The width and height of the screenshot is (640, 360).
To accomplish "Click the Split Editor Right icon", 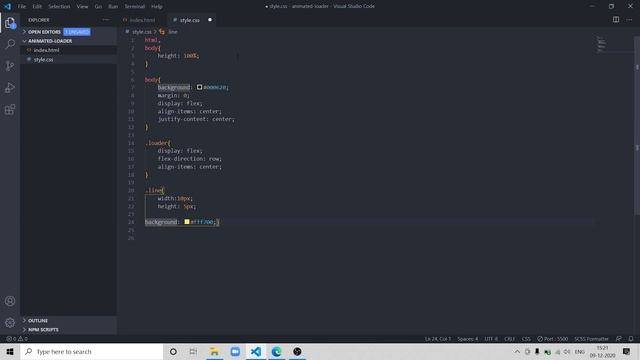I will 616,20.
